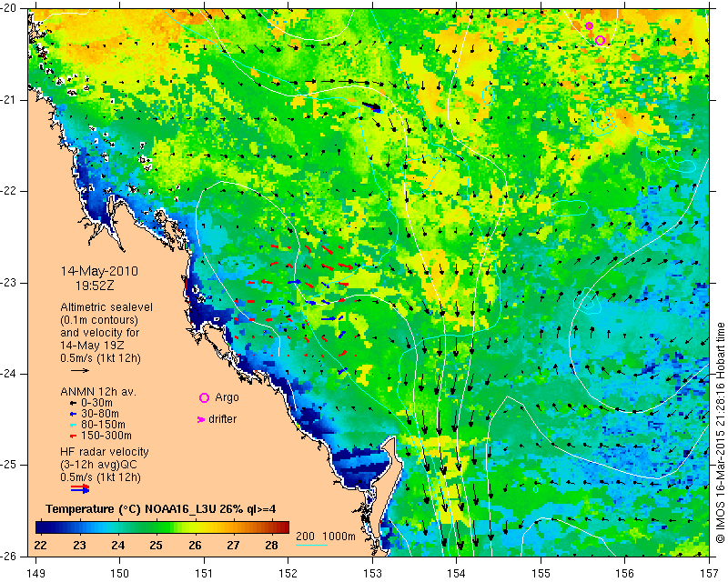This screenshot has height=582, width=728.
Task: Click colorbar tick label '26'
Action: pyautogui.click(x=195, y=546)
